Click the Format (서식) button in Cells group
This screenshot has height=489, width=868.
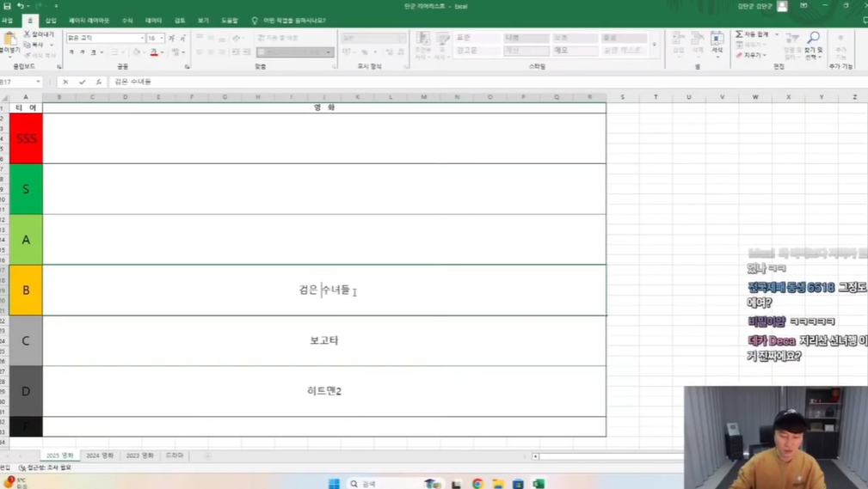717,43
